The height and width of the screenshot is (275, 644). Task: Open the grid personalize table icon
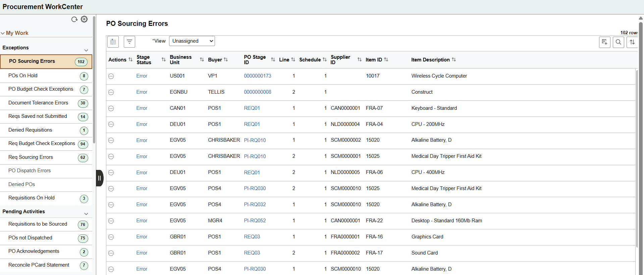(x=113, y=42)
